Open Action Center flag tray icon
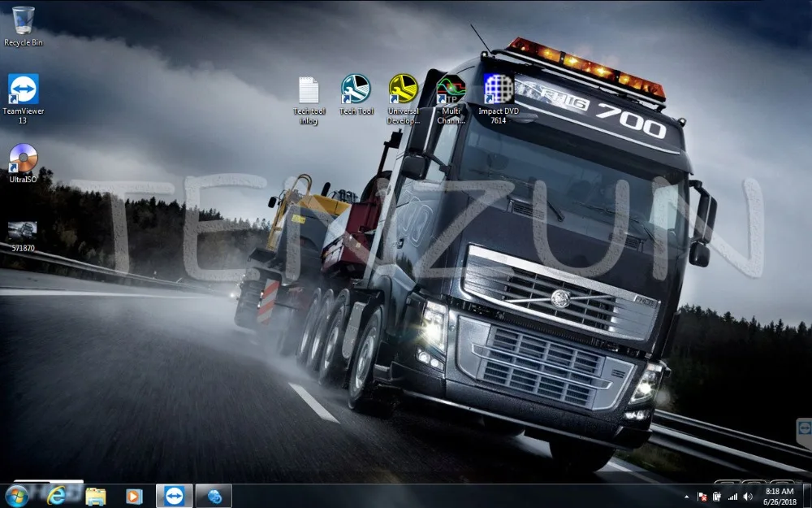The image size is (812, 508). tap(702, 497)
